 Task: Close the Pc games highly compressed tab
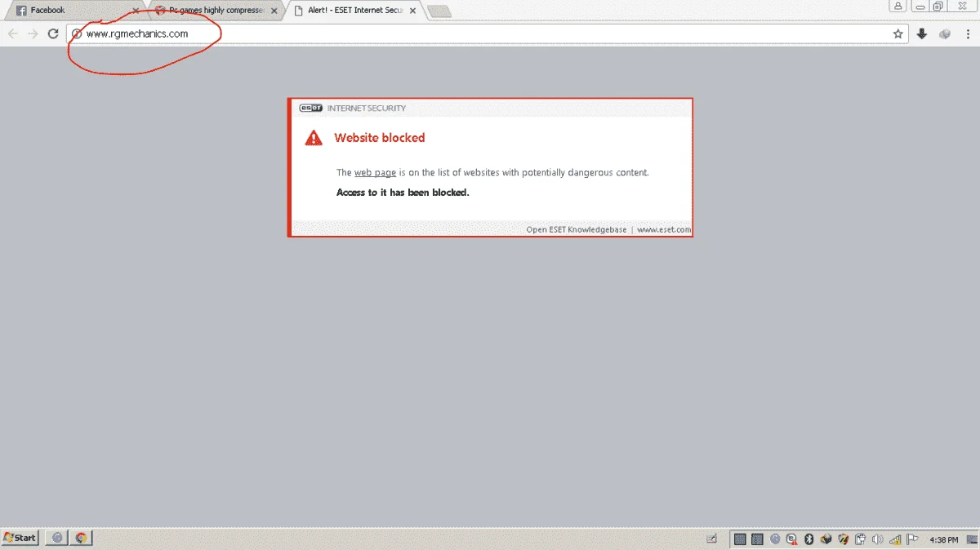(274, 11)
